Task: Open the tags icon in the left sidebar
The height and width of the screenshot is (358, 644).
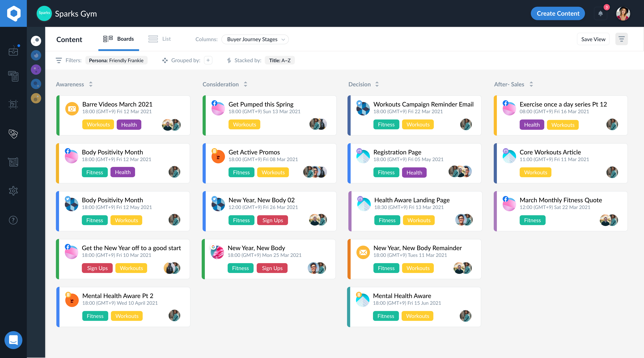Action: (13, 134)
